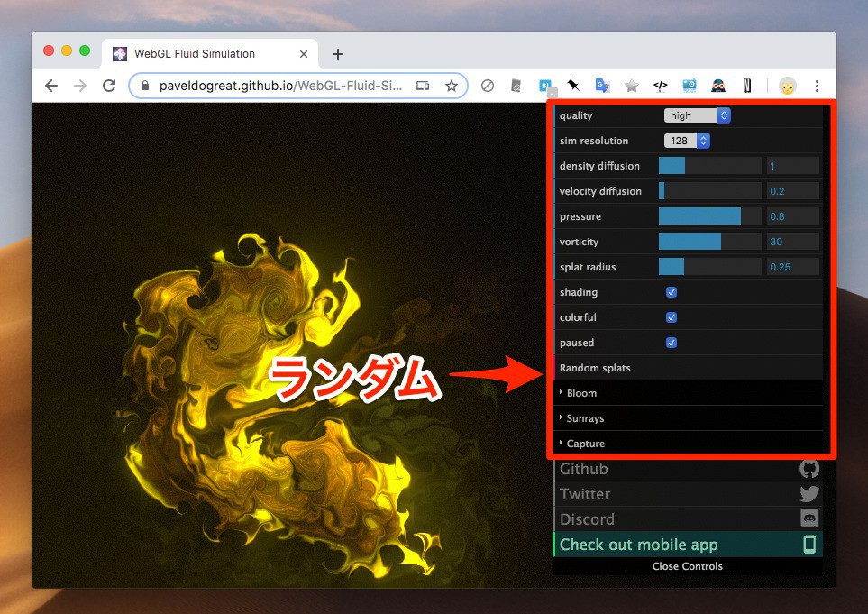This screenshot has height=614, width=868.
Task: Click the mobile phone icon
Action: click(x=809, y=545)
